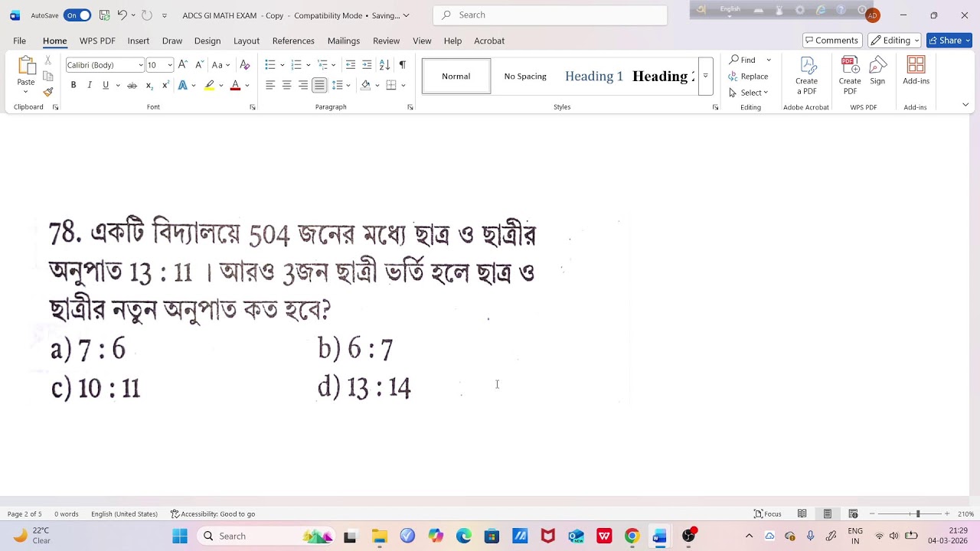Increase font size with grow icon
Image resolution: width=980 pixels, height=551 pixels.
183,65
